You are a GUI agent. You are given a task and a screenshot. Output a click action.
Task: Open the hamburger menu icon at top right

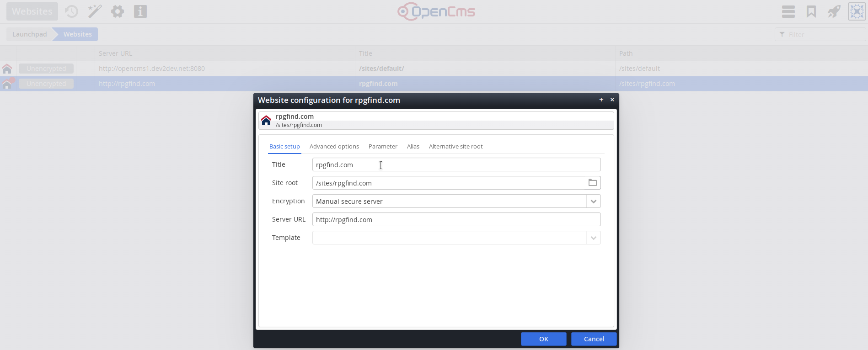[x=788, y=11]
